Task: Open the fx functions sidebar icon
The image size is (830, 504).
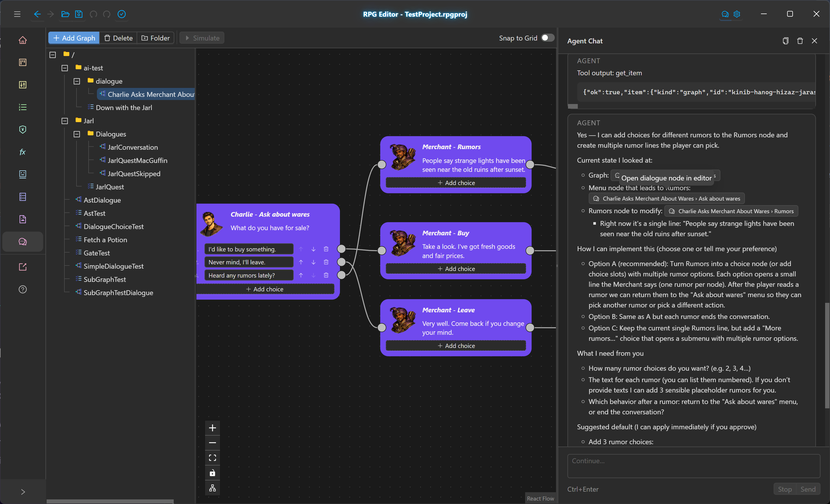Action: pos(22,152)
